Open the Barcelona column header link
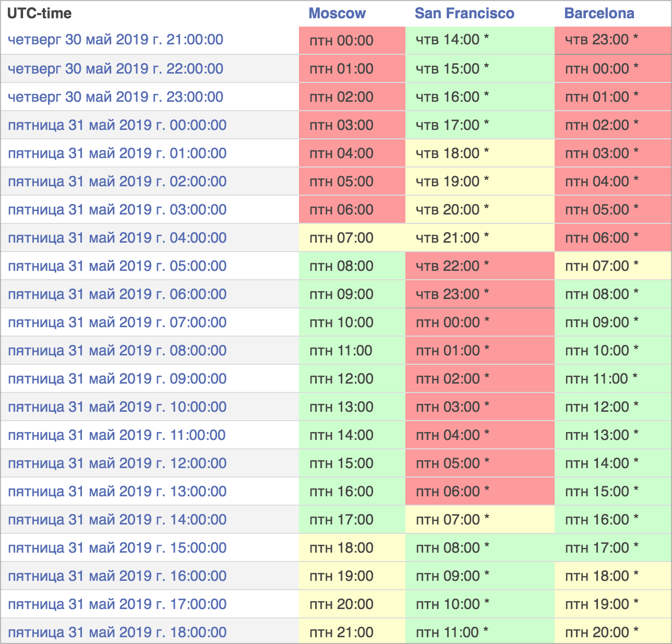 click(599, 14)
